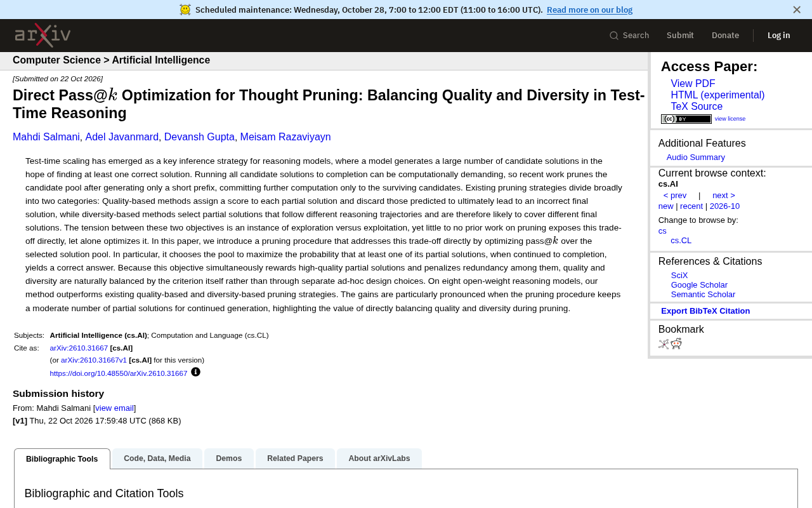The height and width of the screenshot is (508, 812).
Task: Click the smiley icon in maintenance banner
Action: click(185, 10)
